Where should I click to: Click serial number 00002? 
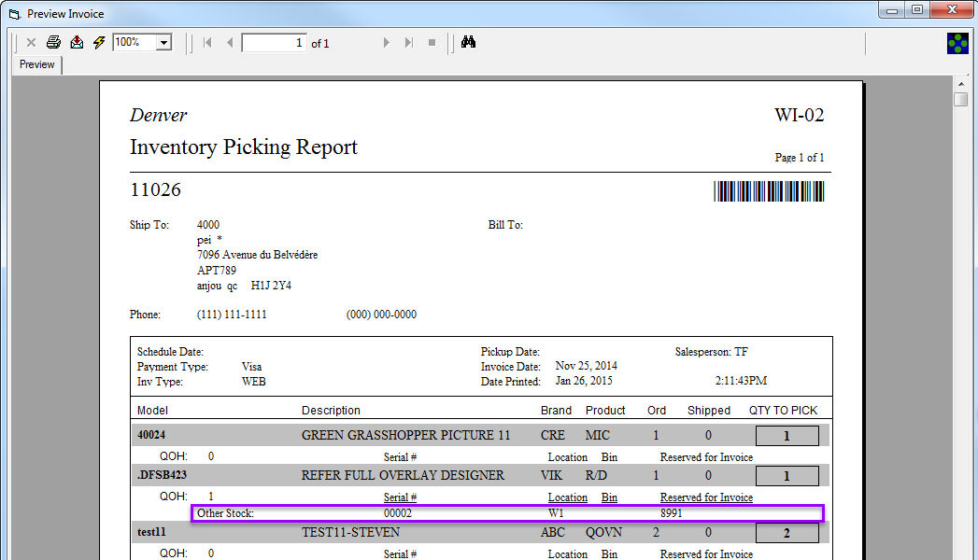[x=397, y=513]
